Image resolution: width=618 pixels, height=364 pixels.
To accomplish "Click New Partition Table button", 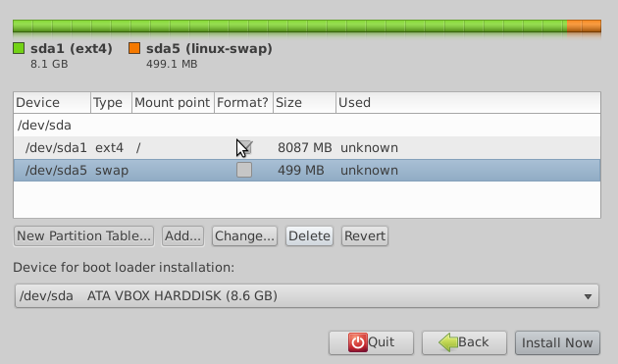I will click(x=83, y=235).
